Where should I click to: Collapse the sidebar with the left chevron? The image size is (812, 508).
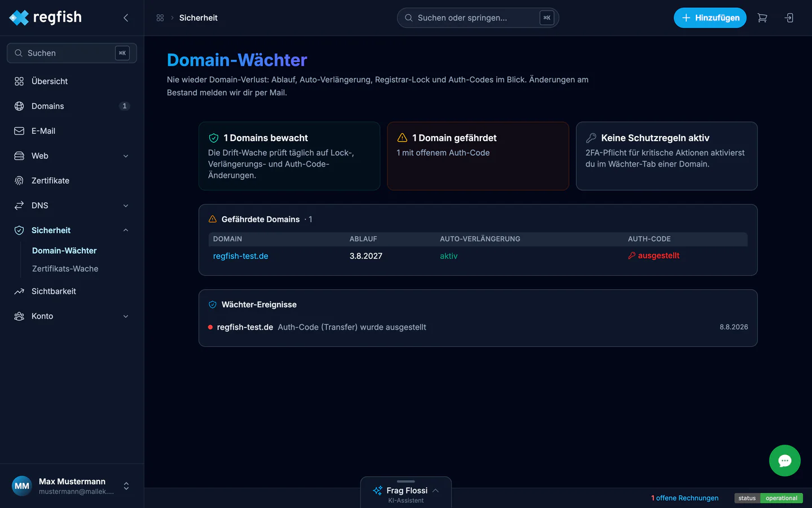pos(126,18)
